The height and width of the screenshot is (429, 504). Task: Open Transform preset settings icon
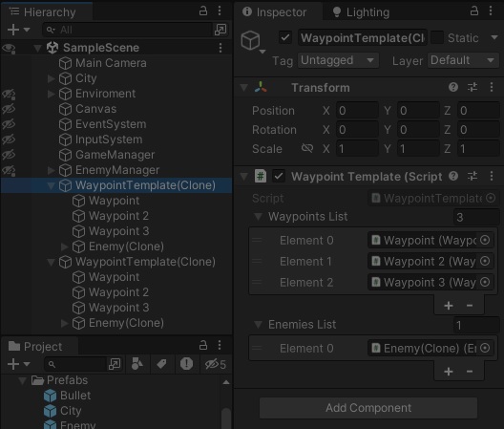[x=472, y=87]
